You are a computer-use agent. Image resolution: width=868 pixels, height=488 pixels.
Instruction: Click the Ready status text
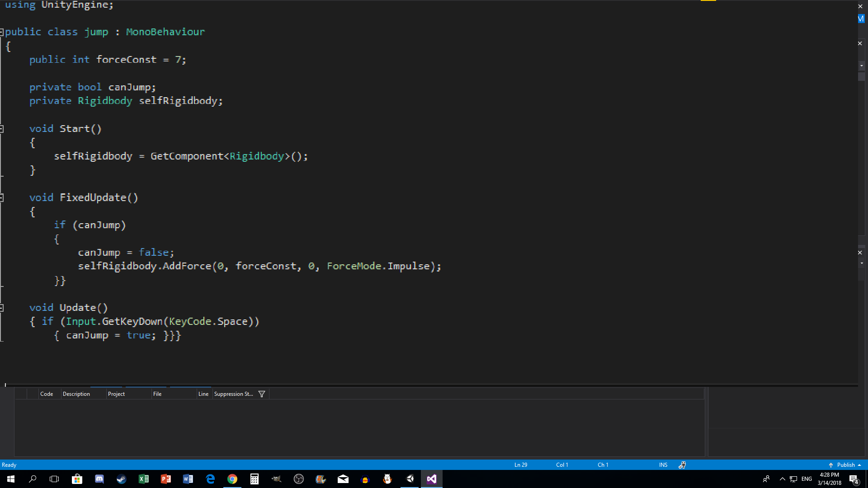9,465
